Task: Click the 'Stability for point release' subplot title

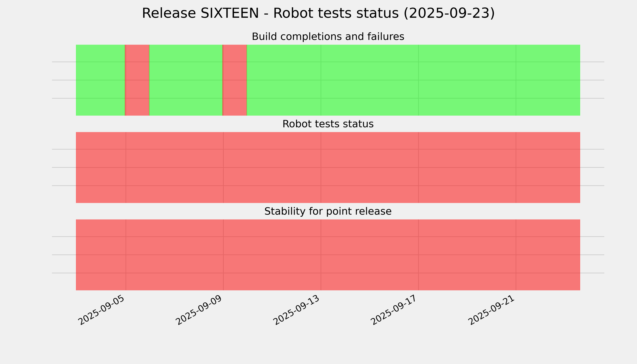Action: (x=328, y=212)
